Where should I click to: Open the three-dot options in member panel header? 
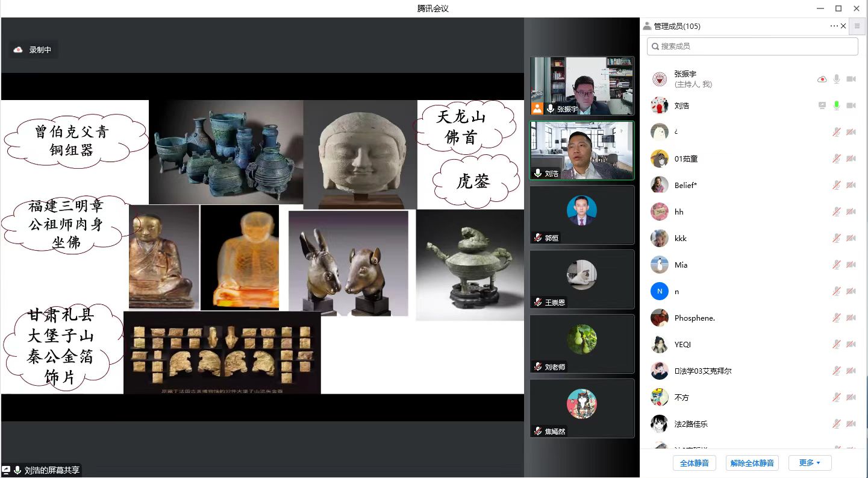[x=834, y=26]
